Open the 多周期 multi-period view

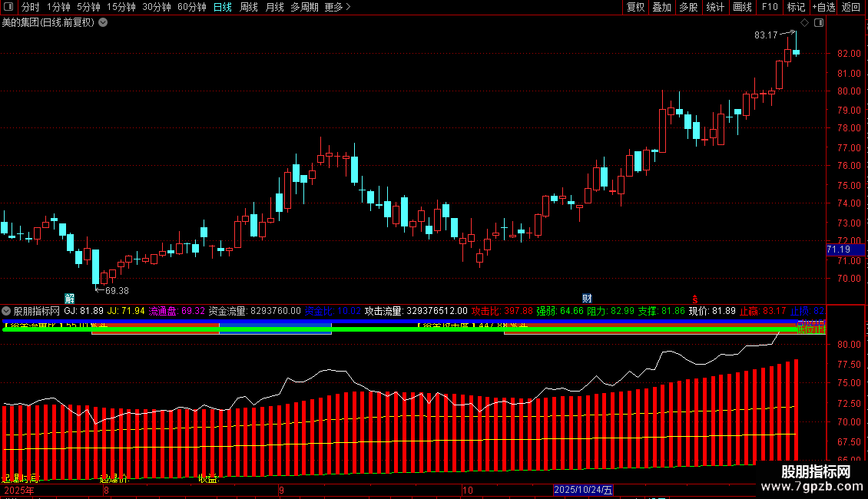click(x=304, y=7)
